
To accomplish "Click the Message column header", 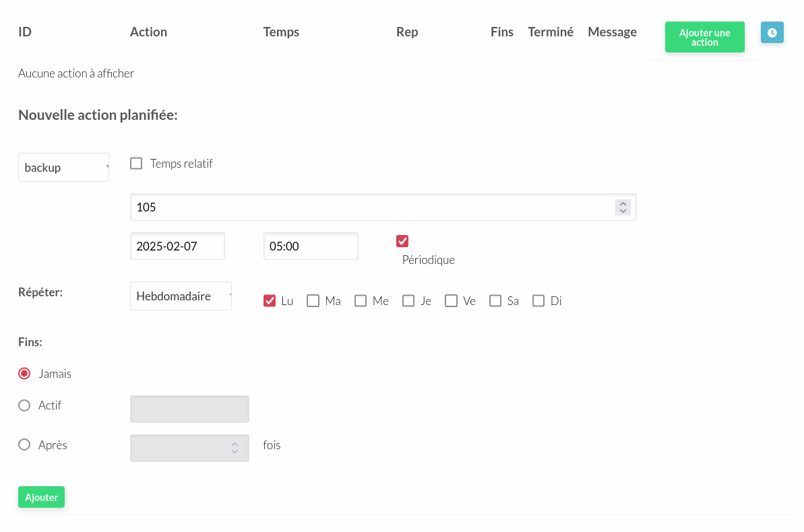I will [612, 32].
